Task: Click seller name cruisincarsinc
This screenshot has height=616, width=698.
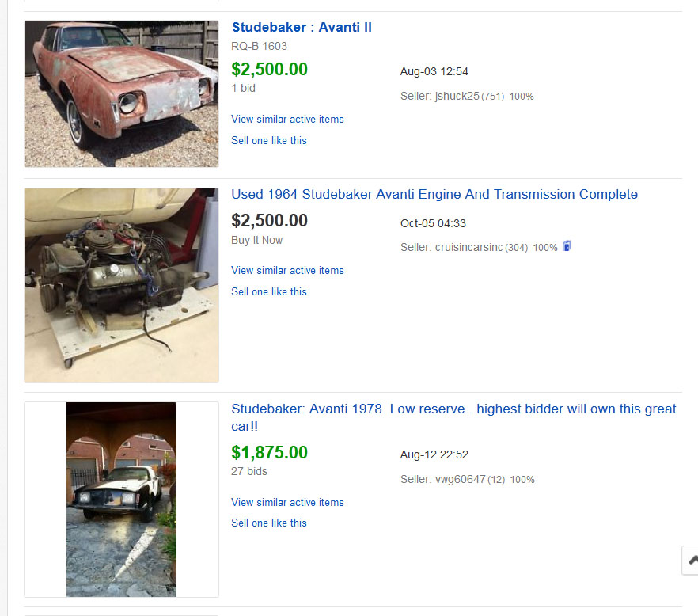Action: [x=468, y=248]
